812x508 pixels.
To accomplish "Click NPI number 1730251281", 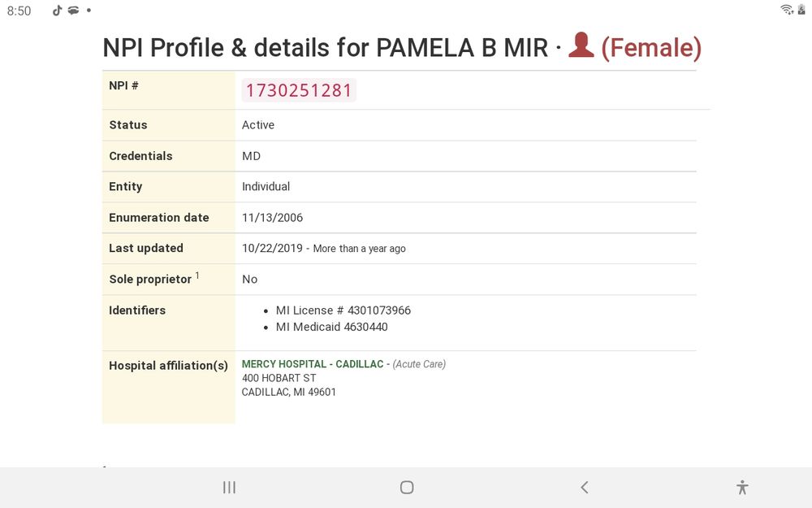I will point(298,90).
